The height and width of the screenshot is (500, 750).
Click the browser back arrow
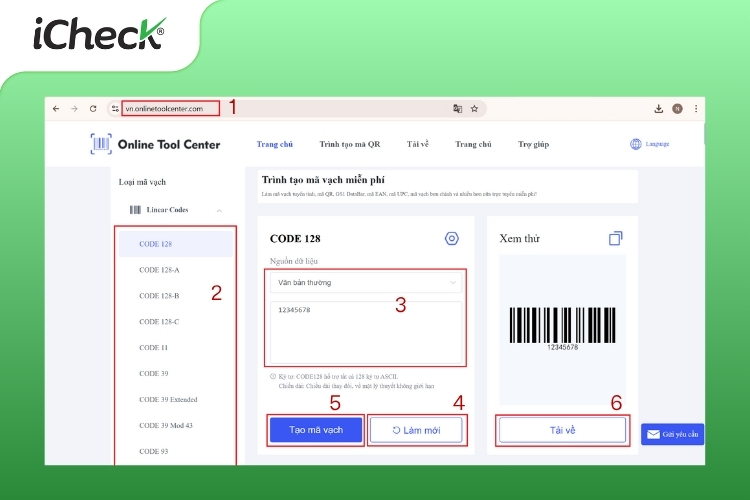[56, 109]
